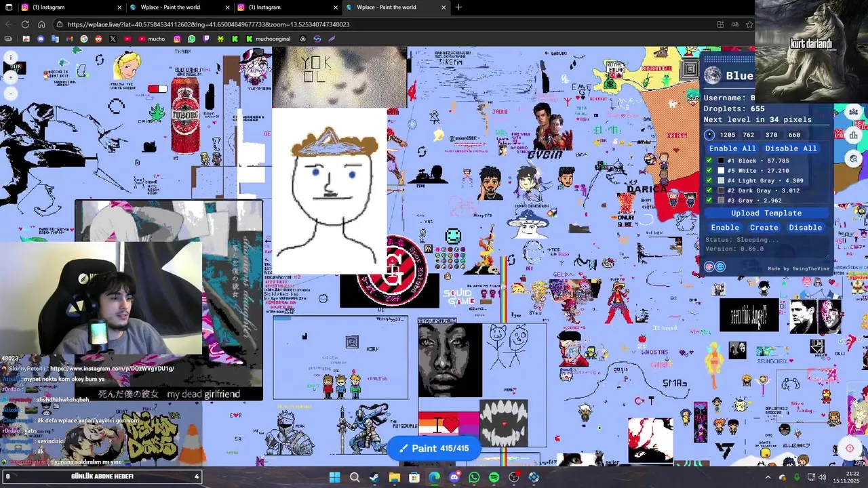
Task: Click the browser address bar URL
Action: point(208,24)
